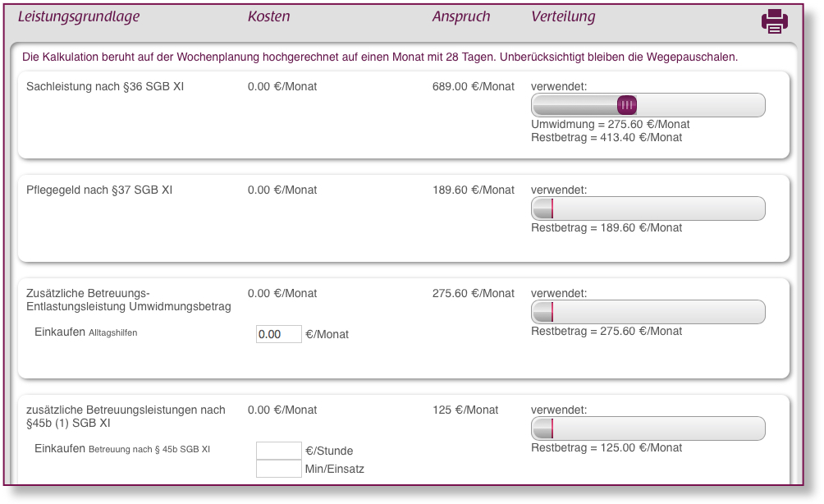Click the Umwidmungsbetrag usage slider
824x504 pixels.
[x=648, y=312]
